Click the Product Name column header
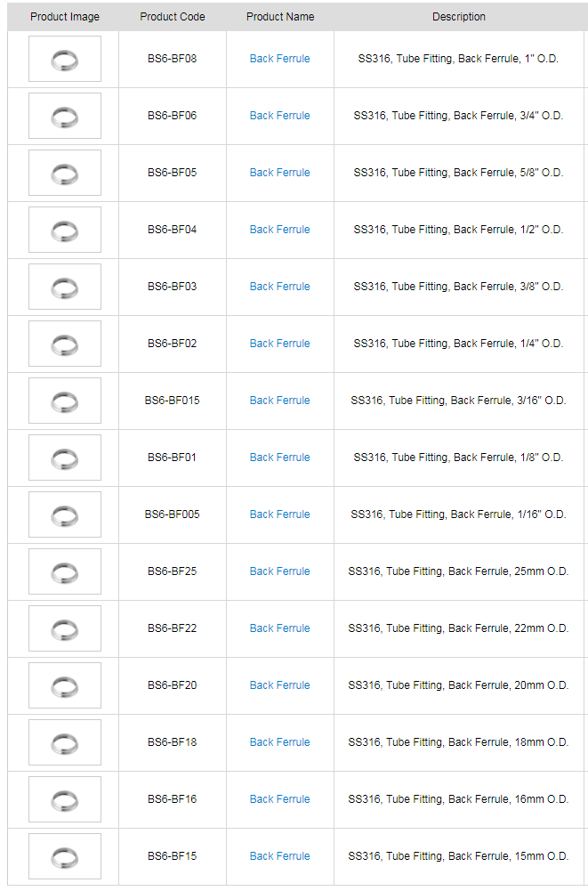The height and width of the screenshot is (891, 588). [x=280, y=17]
